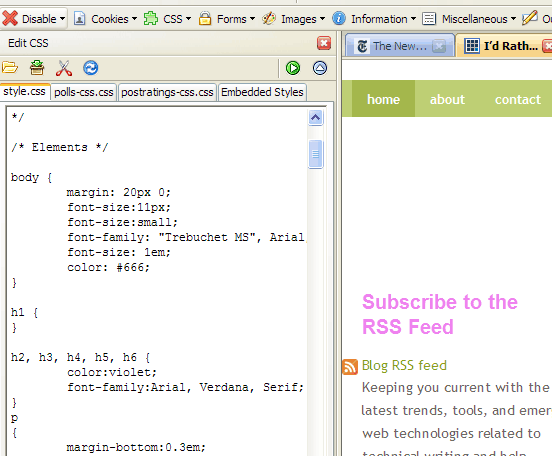
Task: Open the Forms dropdown menu
Action: coord(227,19)
